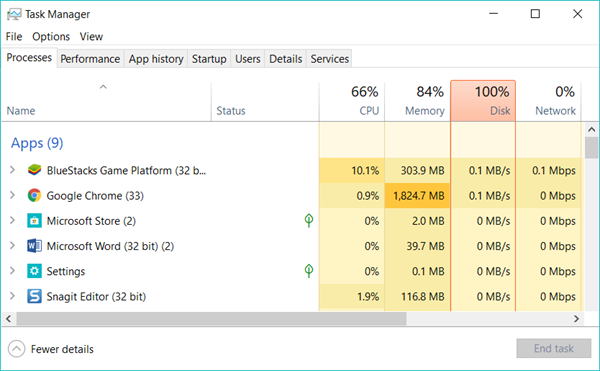Select the Snagit Editor (32 bit) row name

(x=96, y=297)
